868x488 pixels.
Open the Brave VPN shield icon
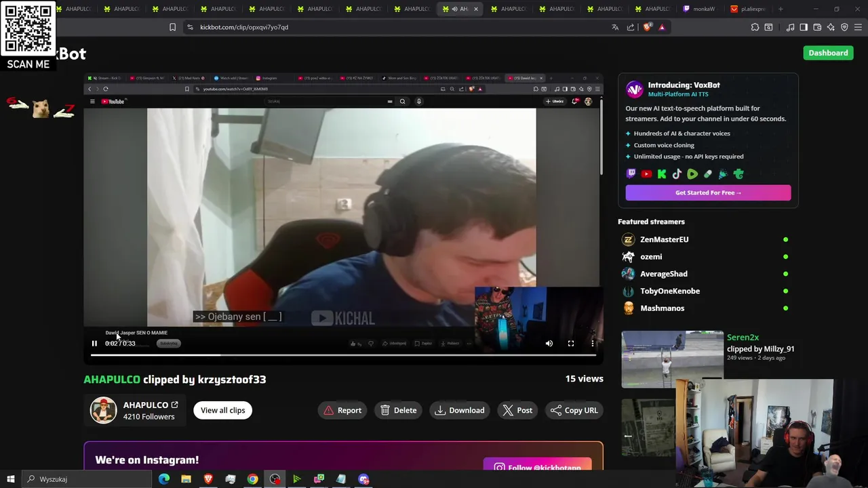point(844,27)
